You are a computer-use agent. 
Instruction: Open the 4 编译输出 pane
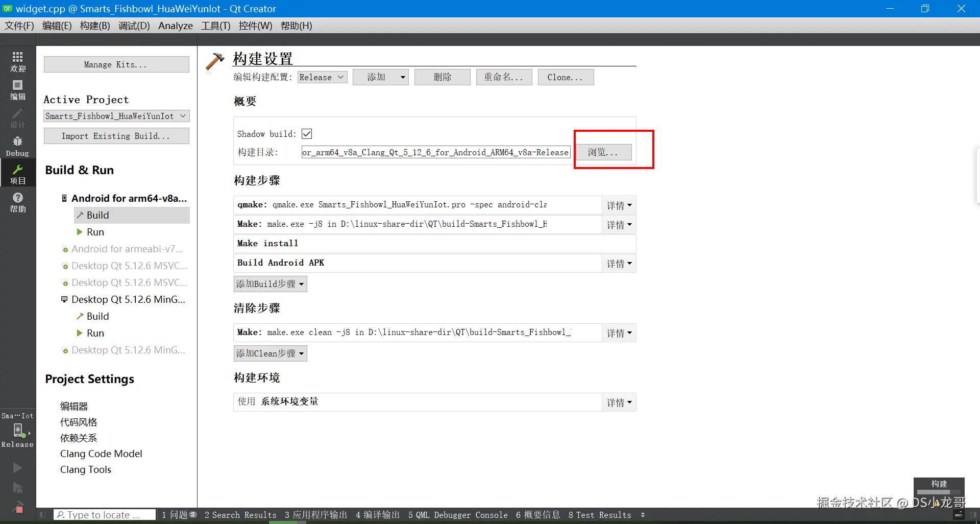tap(378, 515)
